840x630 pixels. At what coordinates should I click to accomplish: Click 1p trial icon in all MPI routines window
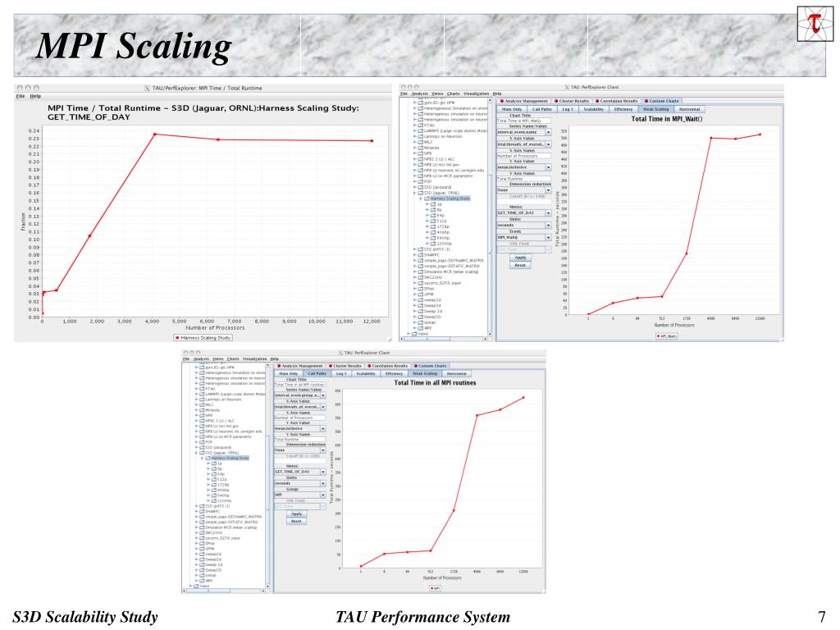point(214,463)
